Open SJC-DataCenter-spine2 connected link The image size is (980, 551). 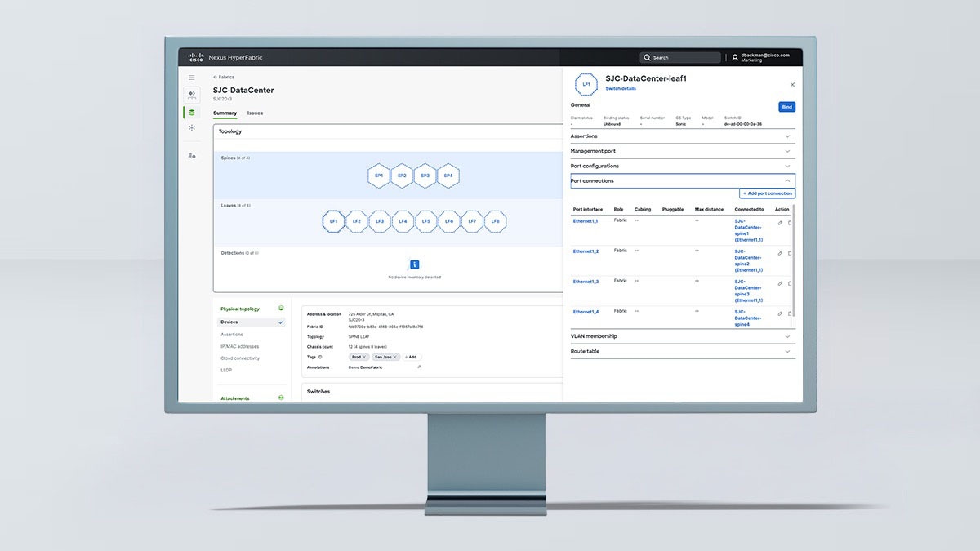(749, 260)
